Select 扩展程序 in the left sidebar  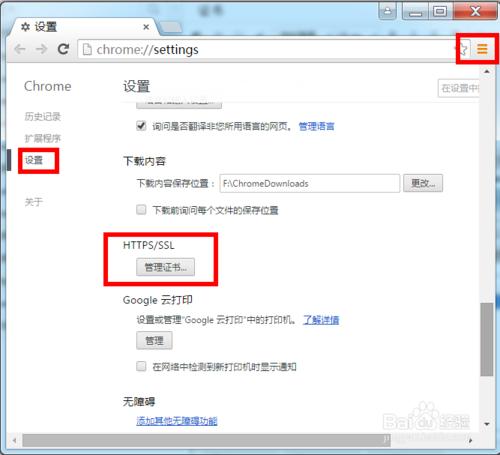point(43,138)
